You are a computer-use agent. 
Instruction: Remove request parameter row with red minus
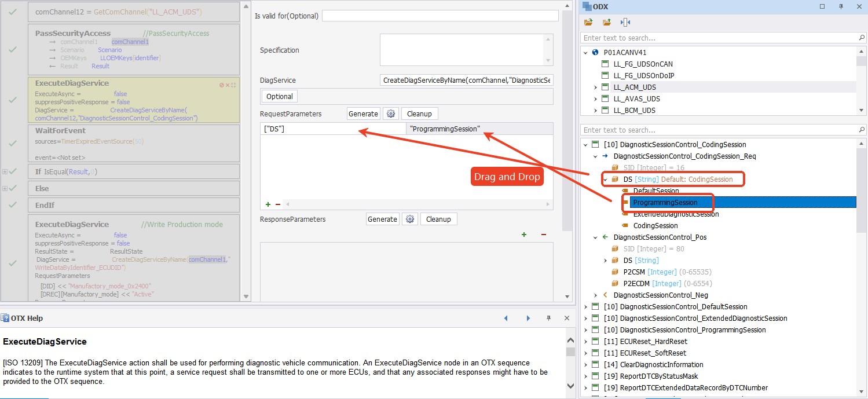tap(278, 204)
